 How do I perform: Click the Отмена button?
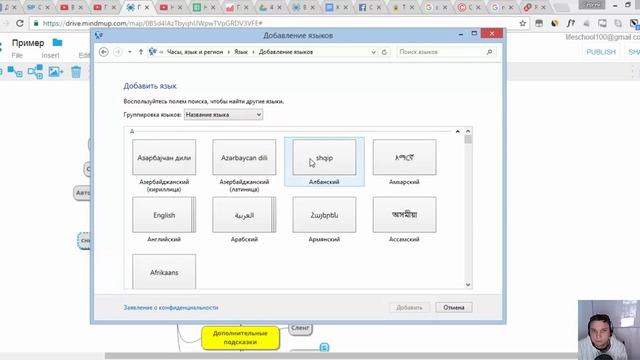click(x=454, y=307)
